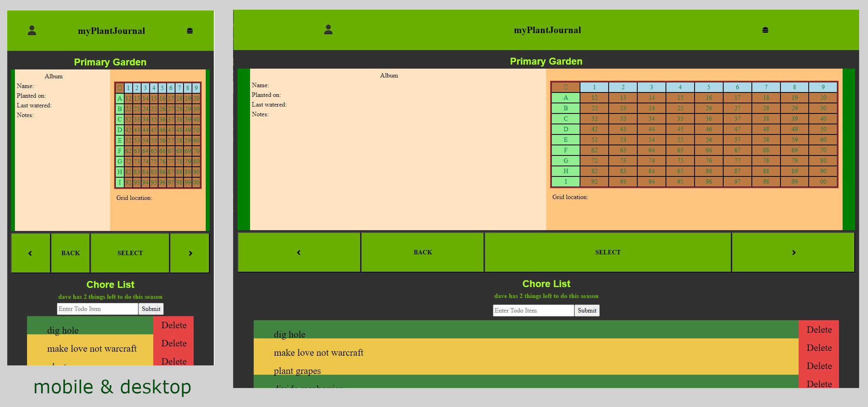The width and height of the screenshot is (868, 407).
Task: Click grid cell 56 in desktop garden grid
Action: 709,140
